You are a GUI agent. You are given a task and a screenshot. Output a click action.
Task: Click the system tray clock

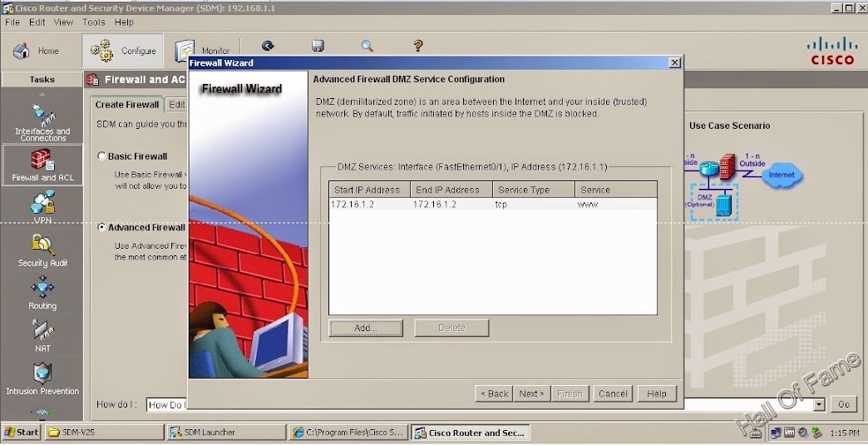point(844,433)
